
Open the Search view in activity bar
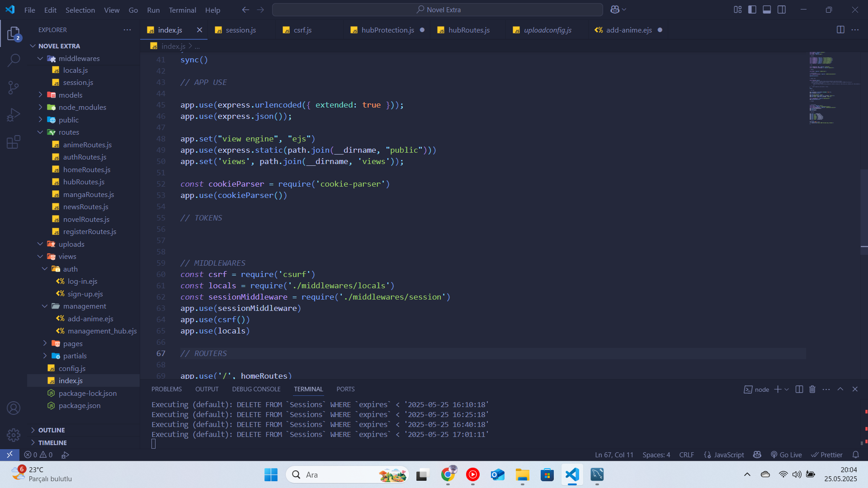(x=14, y=60)
